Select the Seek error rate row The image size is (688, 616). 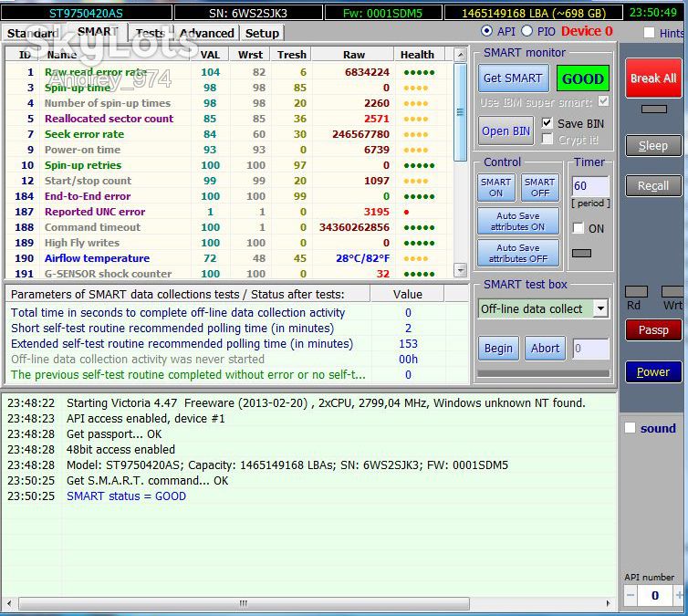[229, 134]
